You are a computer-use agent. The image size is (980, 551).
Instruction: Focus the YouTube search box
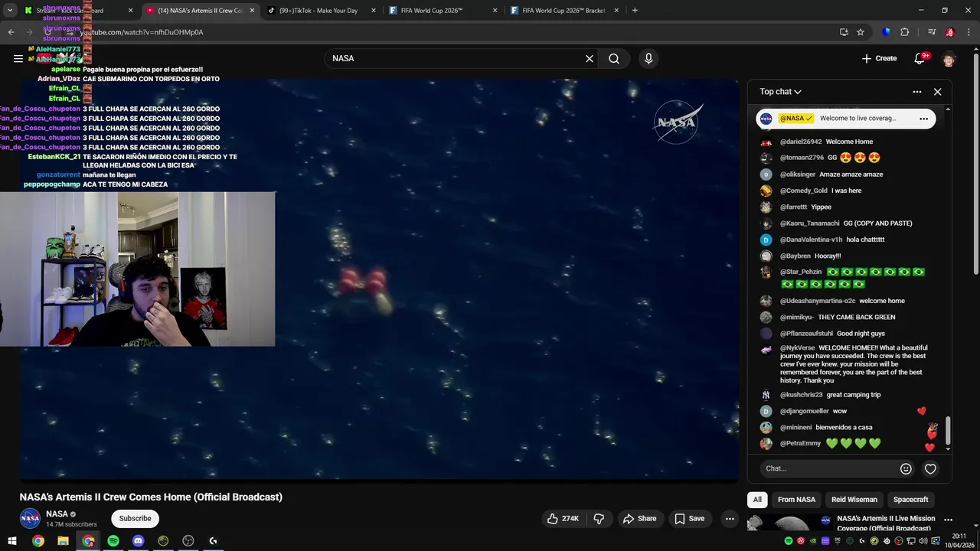[455, 58]
